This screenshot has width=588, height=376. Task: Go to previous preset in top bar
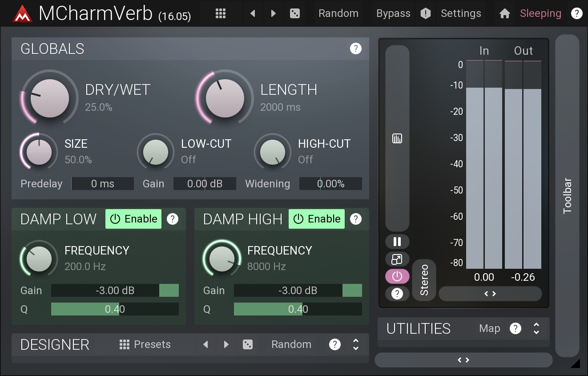[253, 13]
